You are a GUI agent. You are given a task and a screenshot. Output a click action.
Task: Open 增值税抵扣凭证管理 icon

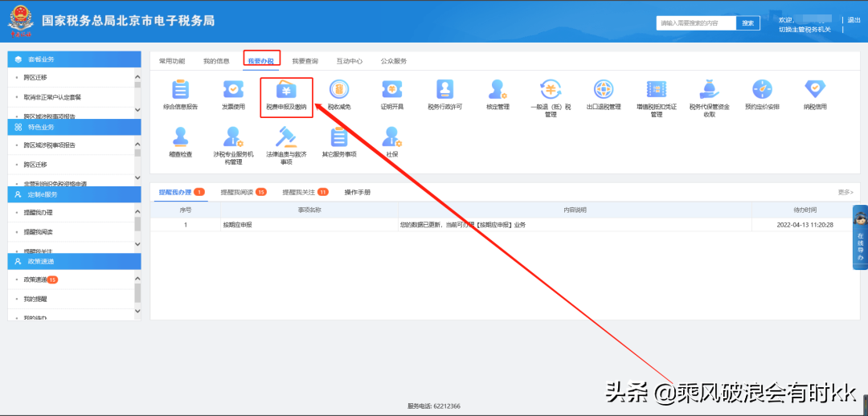tap(656, 90)
